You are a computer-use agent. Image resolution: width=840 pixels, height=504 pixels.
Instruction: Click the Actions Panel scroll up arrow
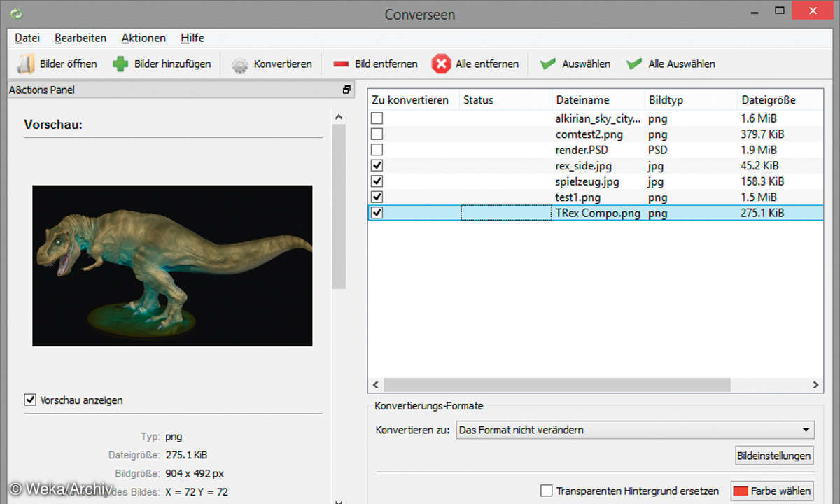[339, 118]
